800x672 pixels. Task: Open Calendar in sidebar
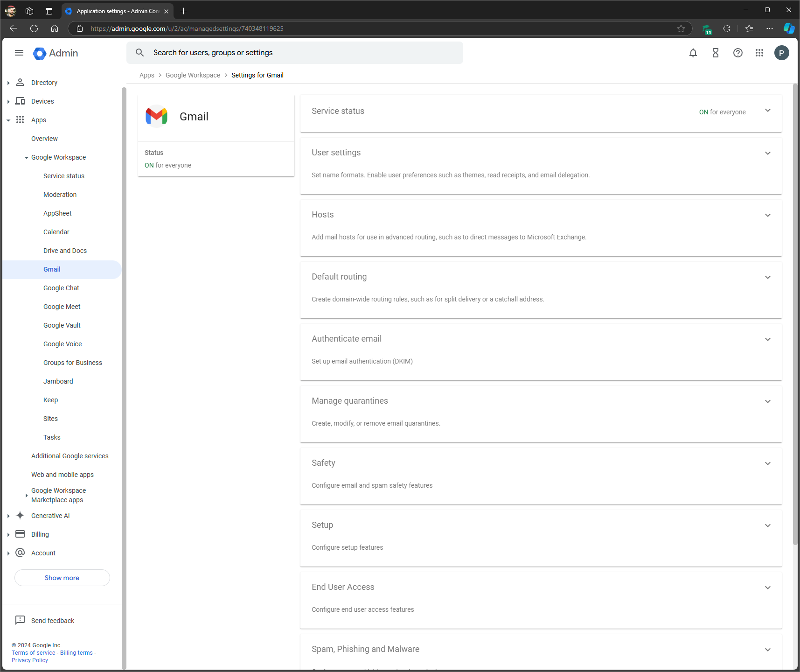[x=56, y=232]
